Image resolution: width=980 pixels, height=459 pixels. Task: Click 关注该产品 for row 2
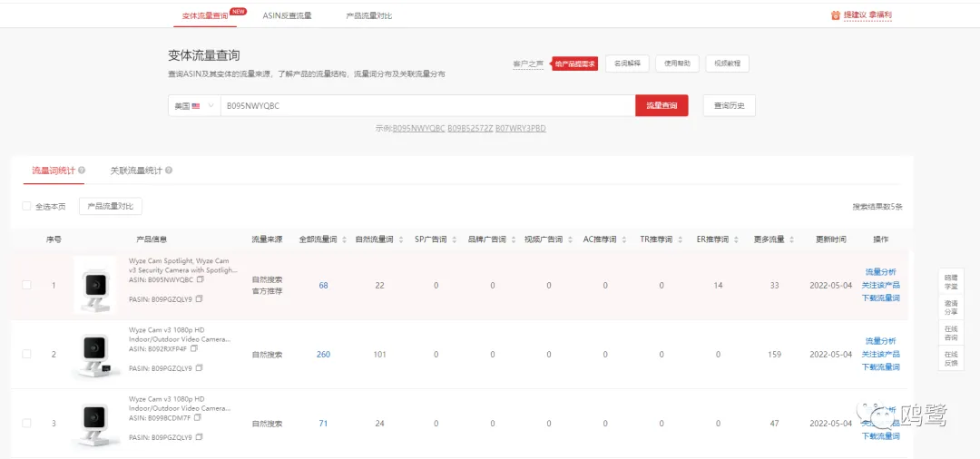[880, 354]
